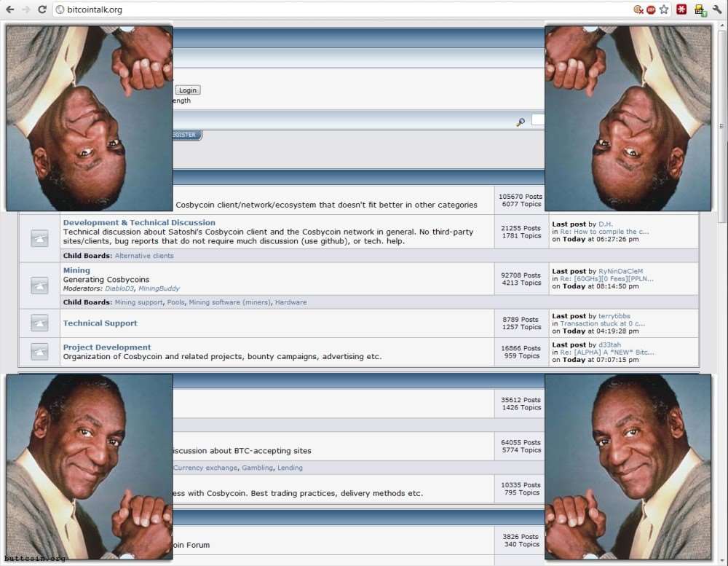Click the forum search magnifier icon
Viewport: 728px width, 566px height.
[x=521, y=122]
